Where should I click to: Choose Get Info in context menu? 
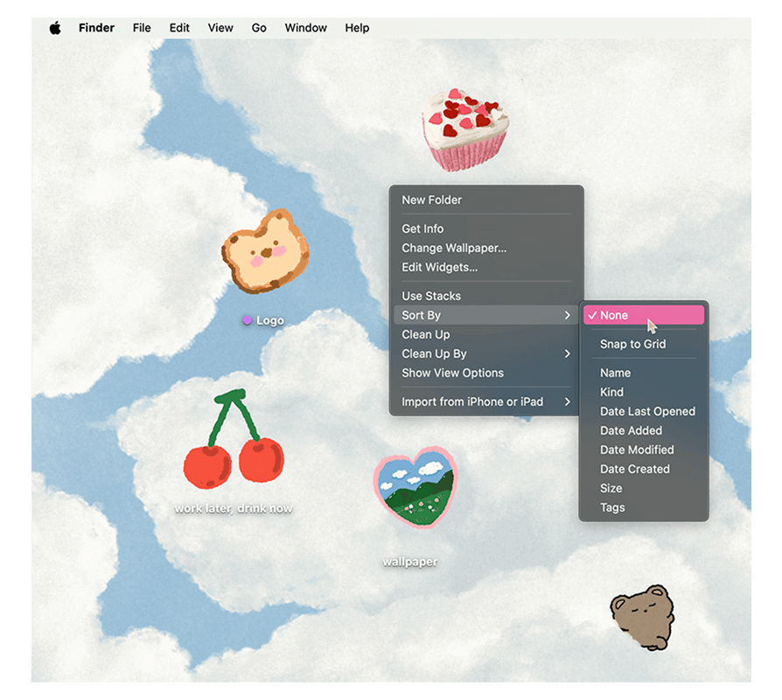tap(486, 228)
